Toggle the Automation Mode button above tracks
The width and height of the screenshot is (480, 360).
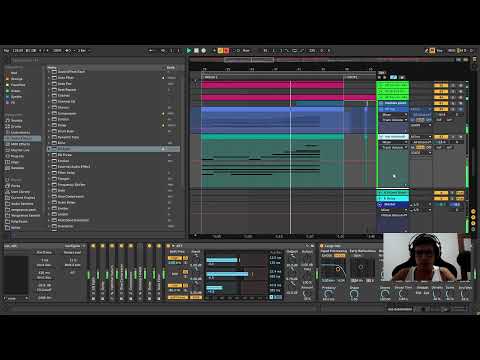point(393,77)
